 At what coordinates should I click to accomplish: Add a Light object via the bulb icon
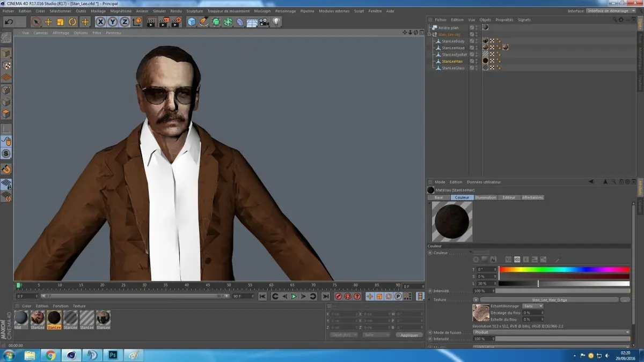tap(276, 22)
